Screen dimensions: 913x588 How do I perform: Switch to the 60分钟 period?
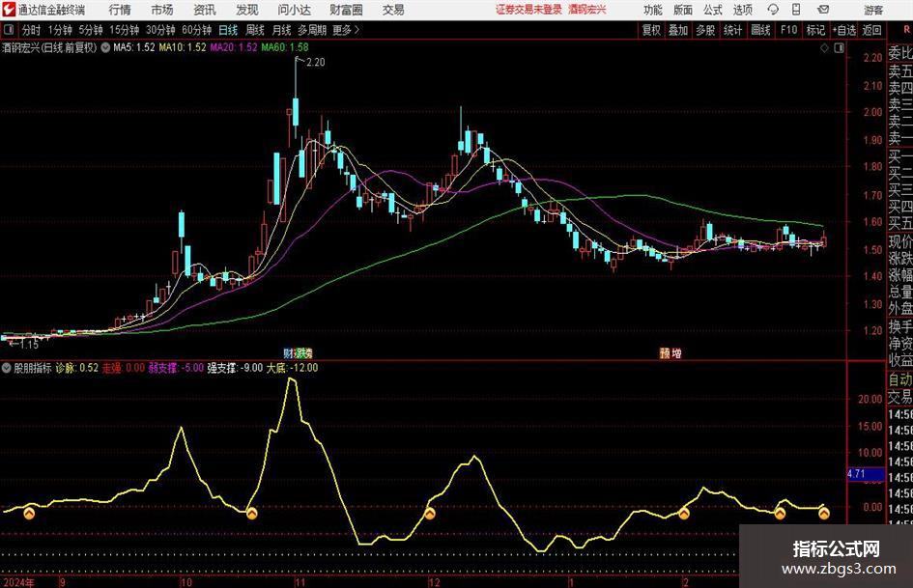click(x=197, y=29)
